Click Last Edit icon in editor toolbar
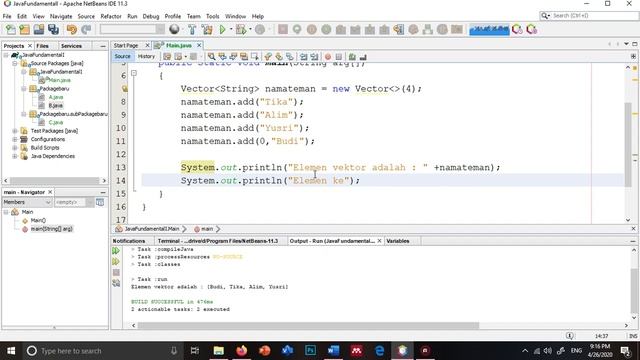The height and width of the screenshot is (360, 640). click(167, 57)
